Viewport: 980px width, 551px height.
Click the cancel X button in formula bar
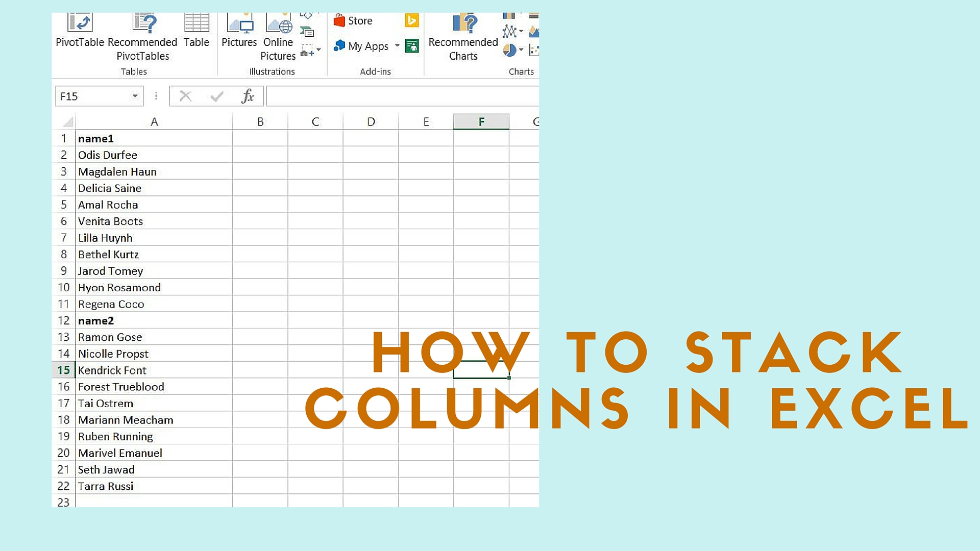(x=185, y=96)
